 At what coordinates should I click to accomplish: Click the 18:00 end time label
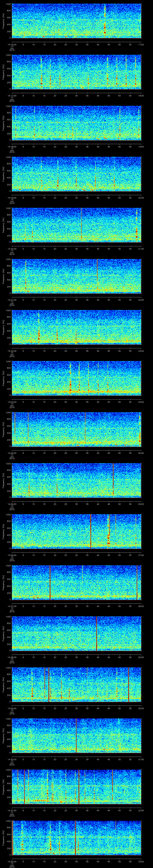[141, 96]
